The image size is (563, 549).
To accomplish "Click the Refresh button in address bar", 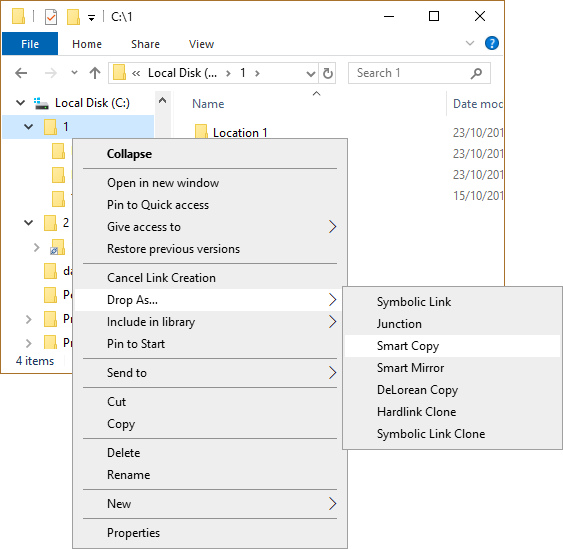I will tap(327, 73).
